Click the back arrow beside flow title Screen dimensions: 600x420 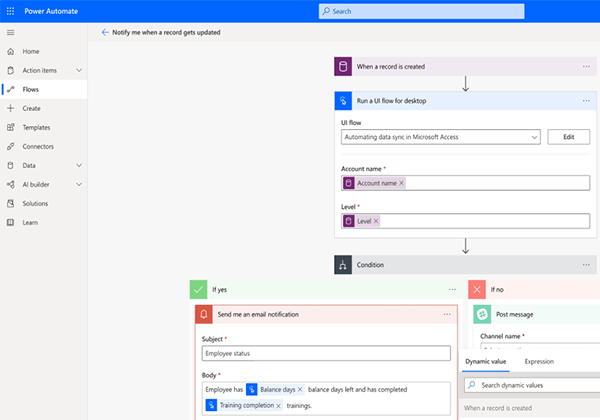[105, 32]
